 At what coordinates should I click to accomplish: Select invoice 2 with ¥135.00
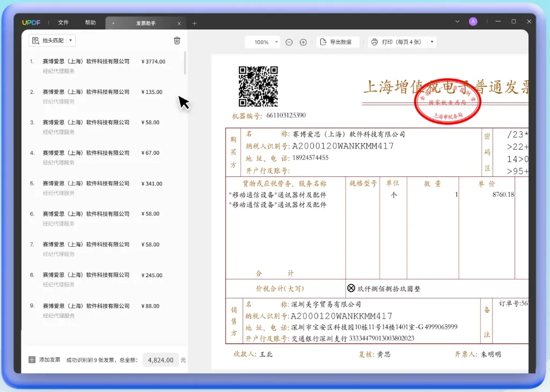(x=104, y=97)
